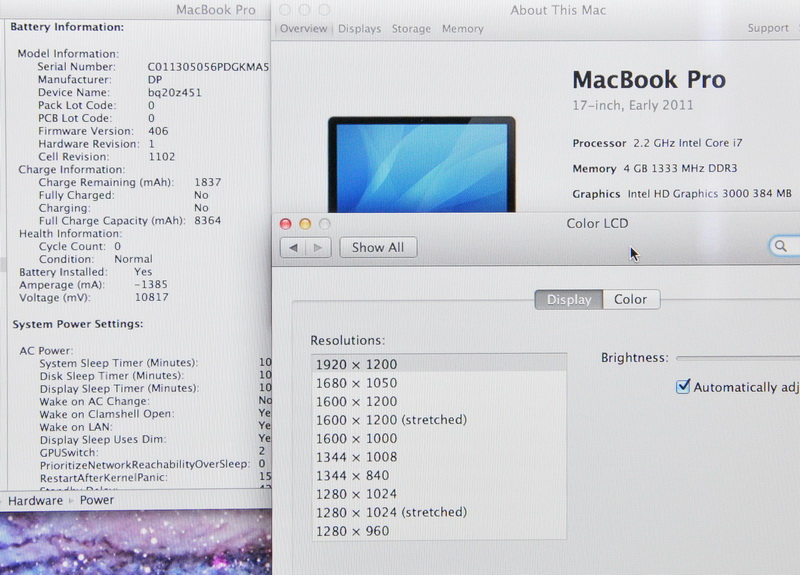The image size is (800, 575).
Task: Select 1344 × 1008 resolution
Action: (439, 457)
